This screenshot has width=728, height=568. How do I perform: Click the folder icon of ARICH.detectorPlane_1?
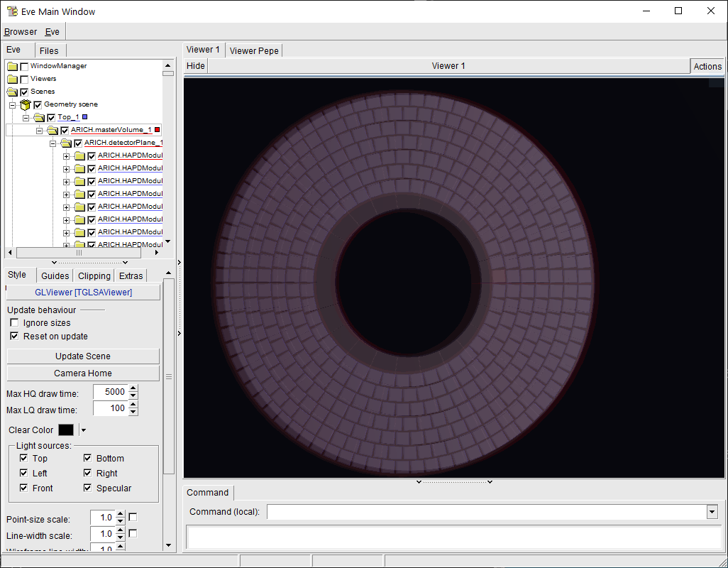pos(66,143)
